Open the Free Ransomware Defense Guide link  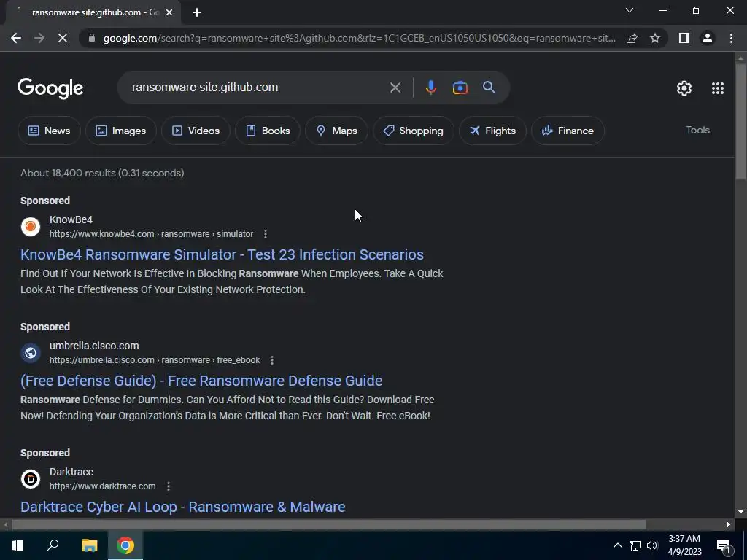(x=201, y=381)
